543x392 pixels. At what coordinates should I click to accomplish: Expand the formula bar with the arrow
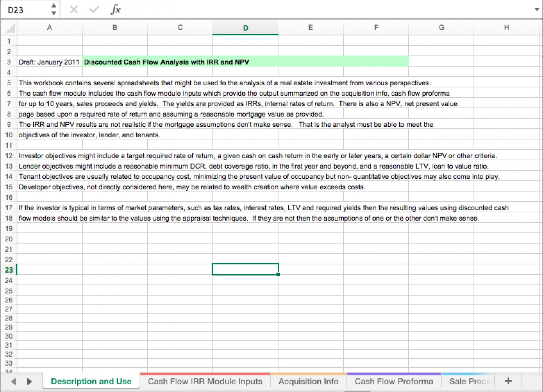coord(537,9)
